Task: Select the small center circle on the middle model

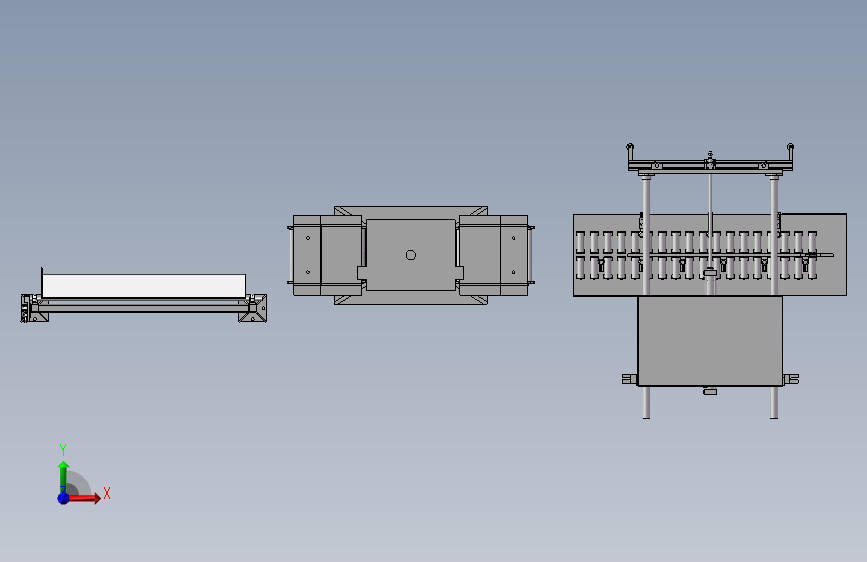Action: 410,255
